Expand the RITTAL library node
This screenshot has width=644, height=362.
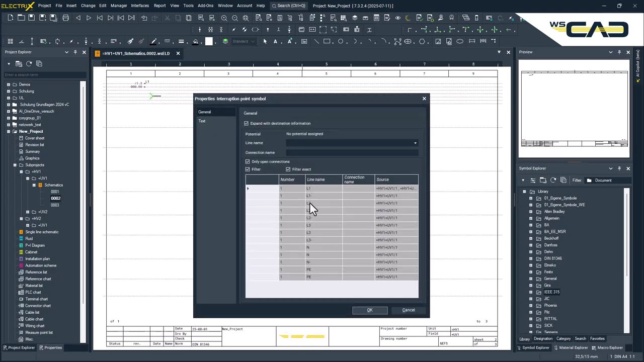(x=530, y=319)
